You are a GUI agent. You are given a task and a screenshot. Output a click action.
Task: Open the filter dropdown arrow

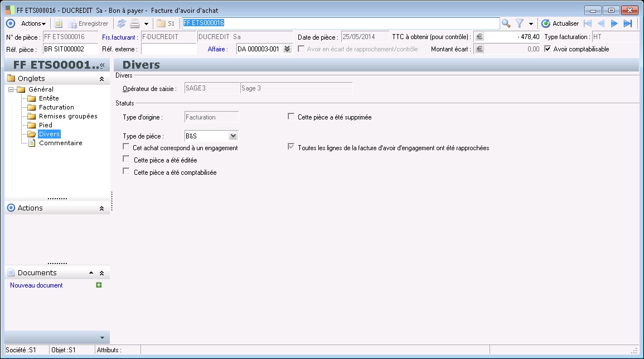coord(531,24)
